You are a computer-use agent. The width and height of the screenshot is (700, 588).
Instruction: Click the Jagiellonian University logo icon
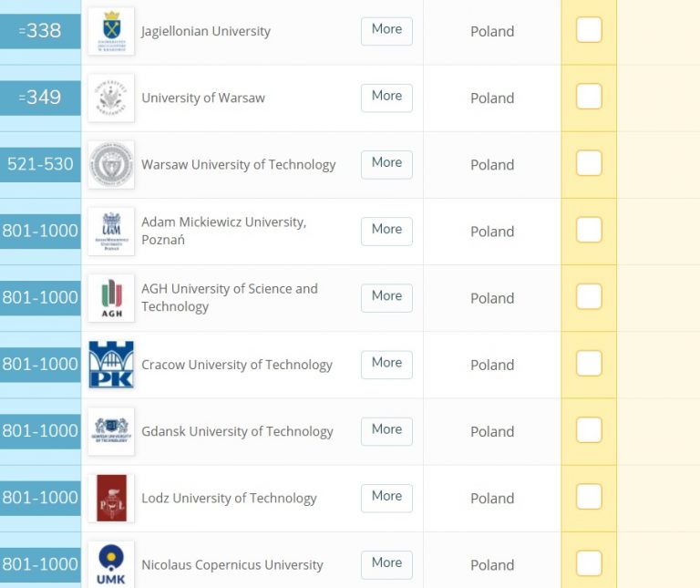tap(111, 31)
